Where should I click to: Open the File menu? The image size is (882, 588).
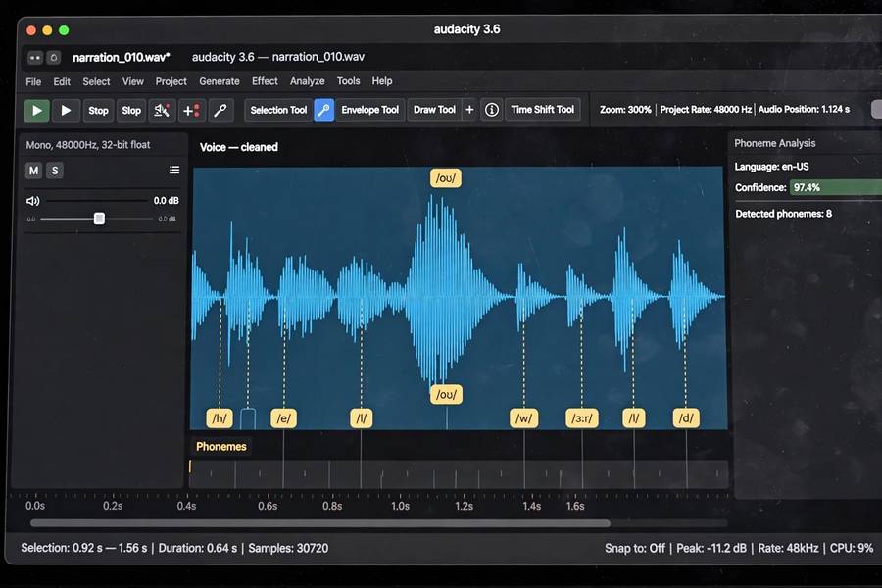pos(33,81)
